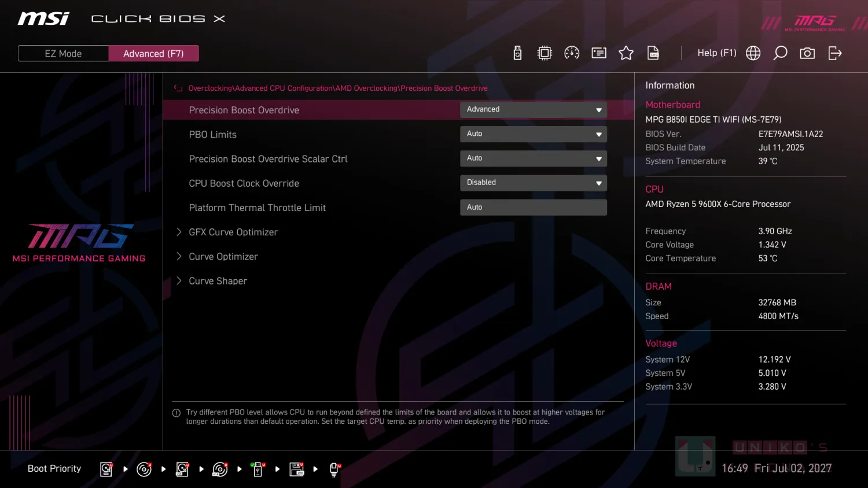The width and height of the screenshot is (868, 488).
Task: Click the BIOS version E7E79AMSI.1A22 value
Action: (790, 134)
